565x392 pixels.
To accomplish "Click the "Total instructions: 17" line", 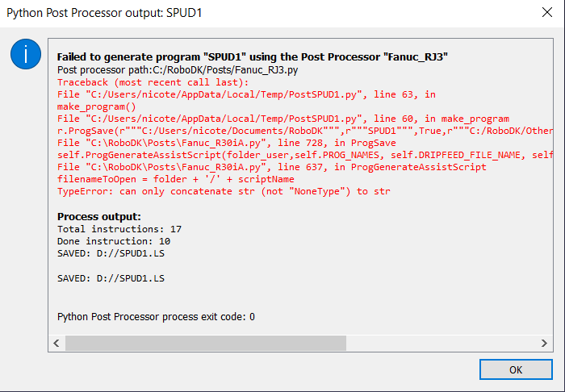I will pos(119,229).
